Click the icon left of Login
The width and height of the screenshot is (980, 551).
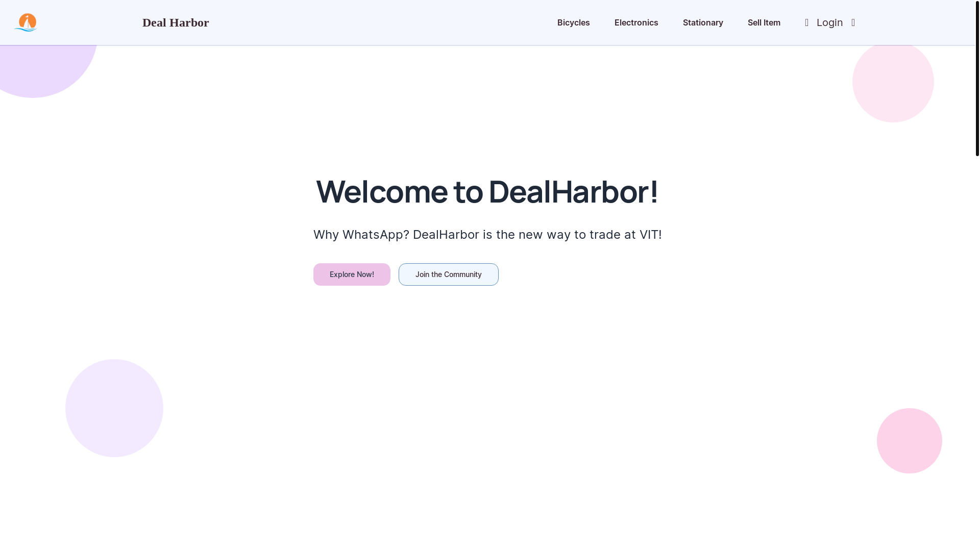click(x=806, y=22)
